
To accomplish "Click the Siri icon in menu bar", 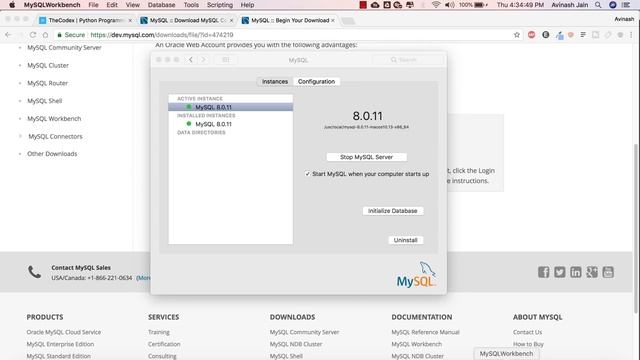I will click(x=613, y=5).
